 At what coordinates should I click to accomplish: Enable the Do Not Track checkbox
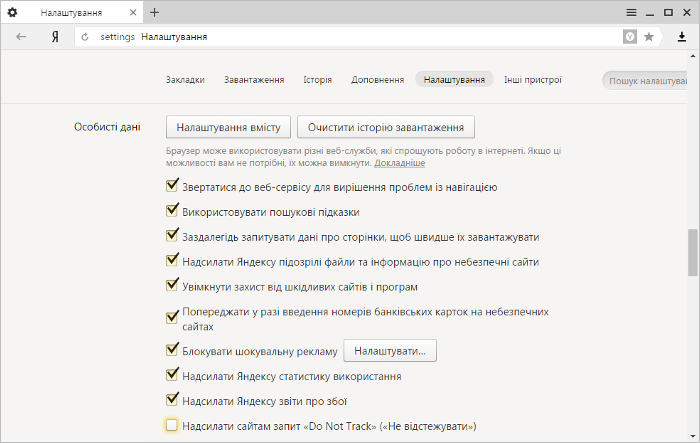[171, 425]
